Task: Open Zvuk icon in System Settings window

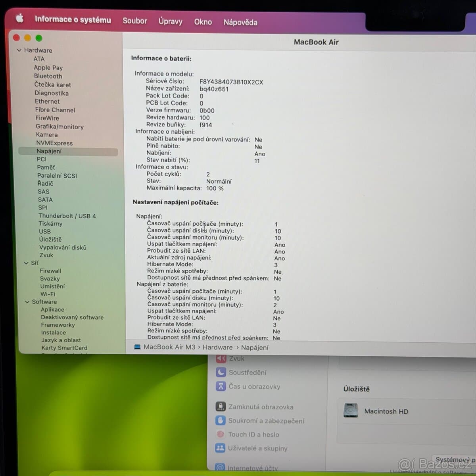Action: pos(221,358)
